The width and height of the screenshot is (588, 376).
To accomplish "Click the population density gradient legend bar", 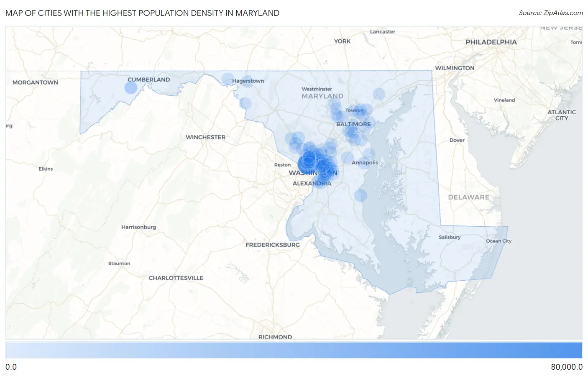I will pyautogui.click(x=294, y=350).
